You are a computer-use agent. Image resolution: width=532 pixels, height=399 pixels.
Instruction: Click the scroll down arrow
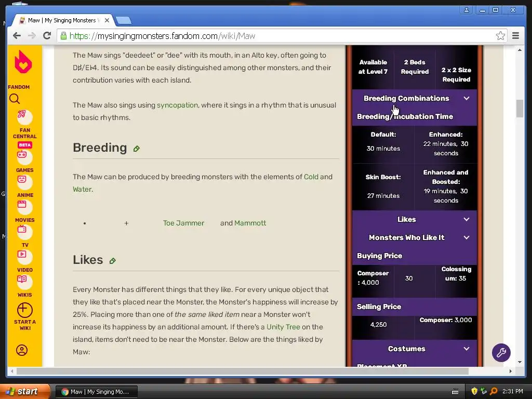(x=520, y=362)
